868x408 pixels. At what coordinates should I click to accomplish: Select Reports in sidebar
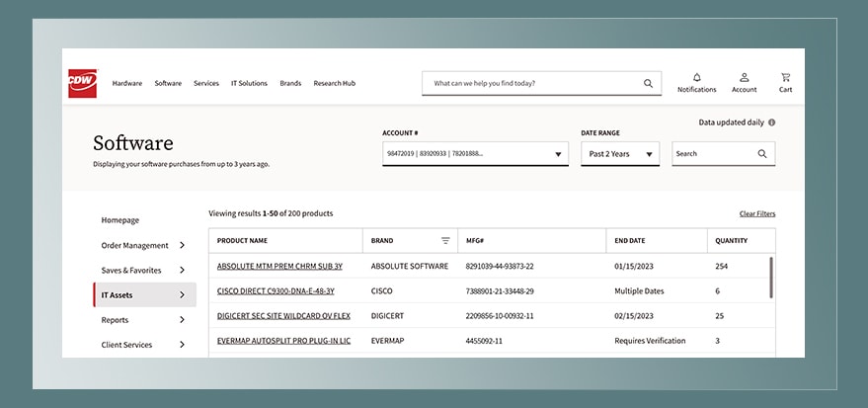[x=115, y=320]
